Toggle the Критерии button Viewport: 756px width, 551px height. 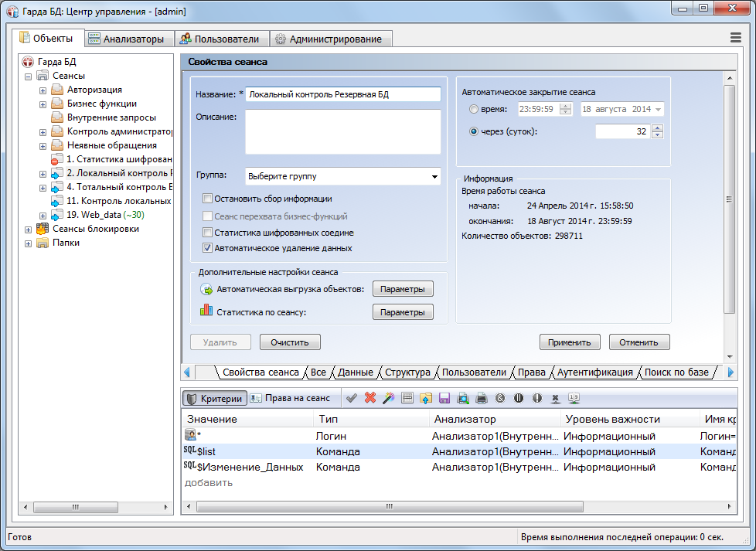215,398
